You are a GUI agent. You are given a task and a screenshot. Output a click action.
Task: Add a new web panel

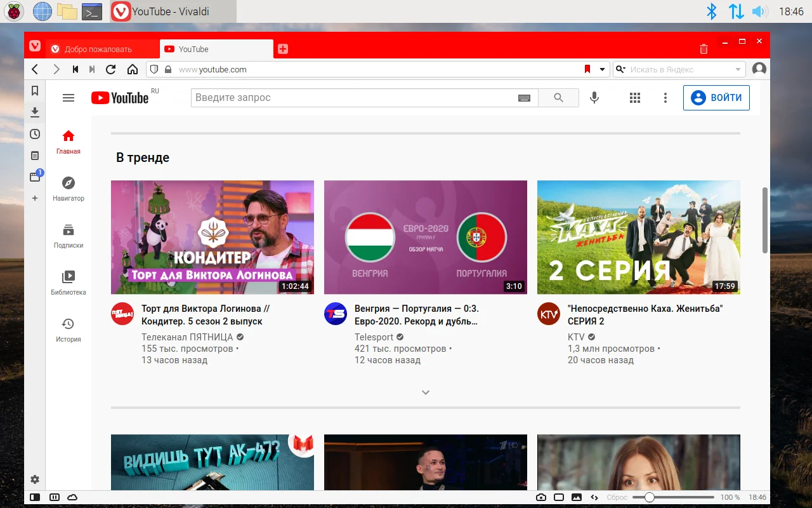point(35,198)
